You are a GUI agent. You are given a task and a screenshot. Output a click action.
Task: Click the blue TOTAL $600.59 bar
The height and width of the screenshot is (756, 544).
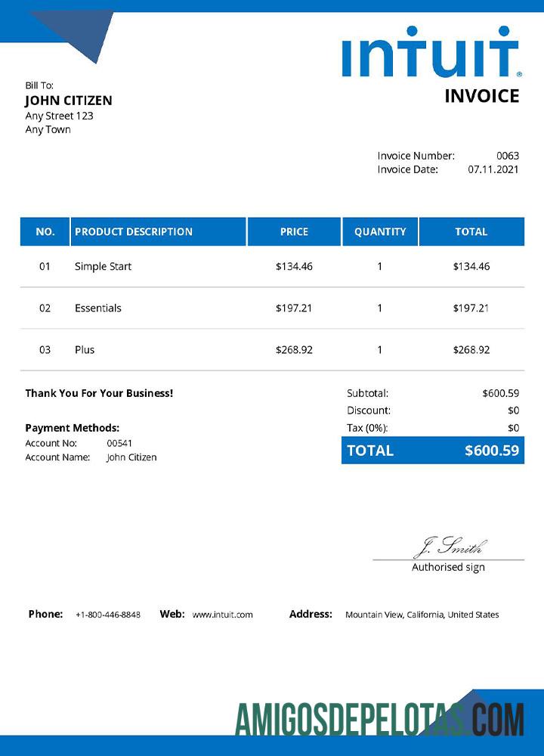coord(433,451)
